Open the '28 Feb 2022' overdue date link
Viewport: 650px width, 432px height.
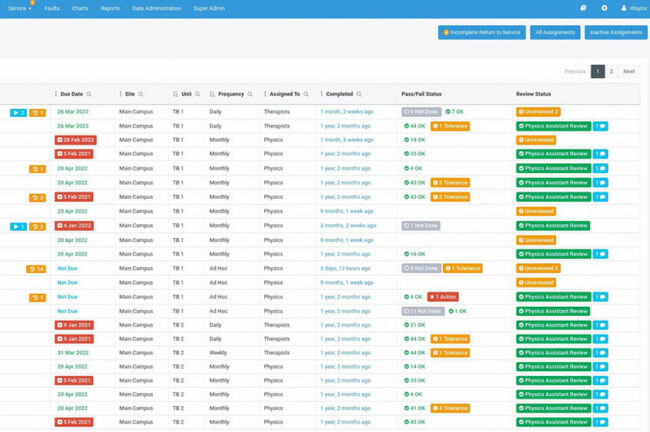click(76, 140)
